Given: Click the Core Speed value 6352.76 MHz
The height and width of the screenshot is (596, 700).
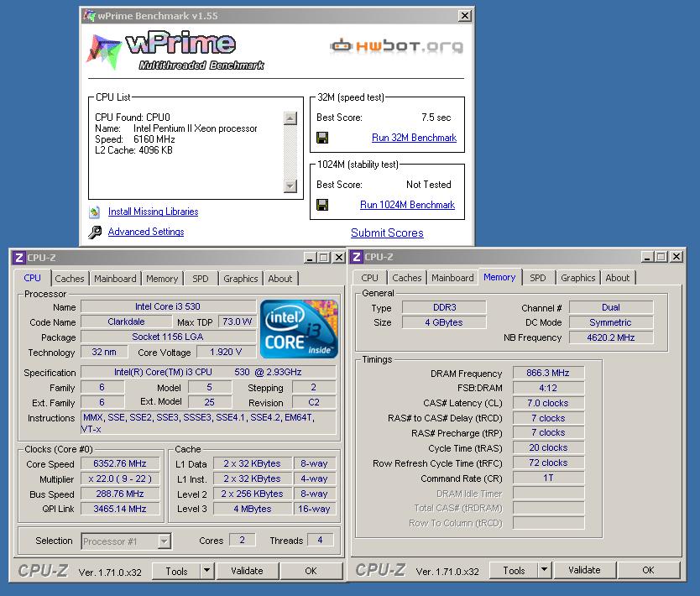Looking at the screenshot, I should 120,464.
